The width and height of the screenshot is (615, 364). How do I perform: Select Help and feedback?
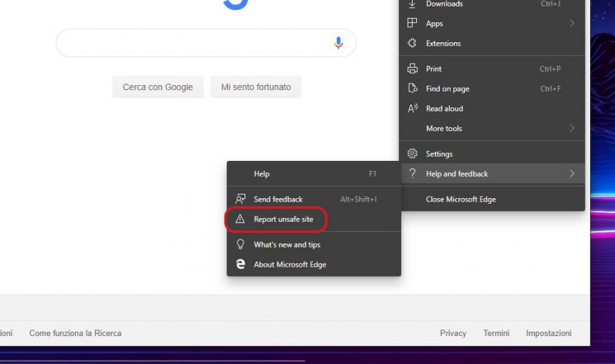(492, 173)
